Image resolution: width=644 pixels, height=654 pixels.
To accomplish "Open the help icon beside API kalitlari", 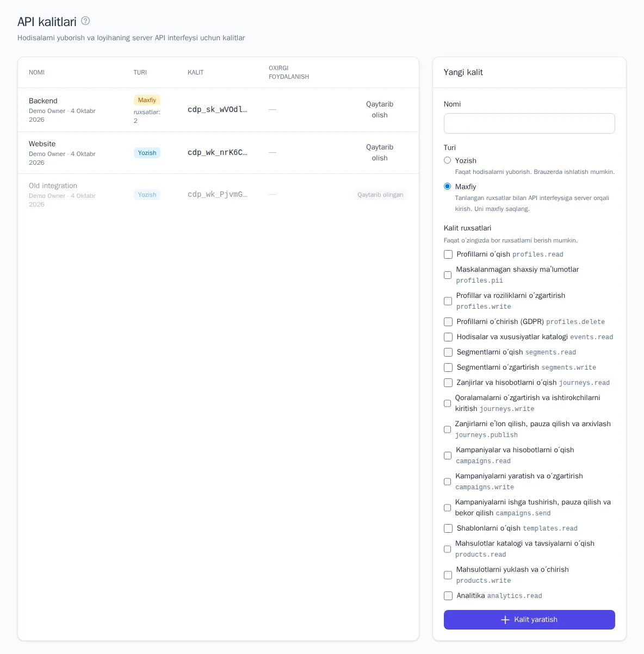I will pos(85,21).
